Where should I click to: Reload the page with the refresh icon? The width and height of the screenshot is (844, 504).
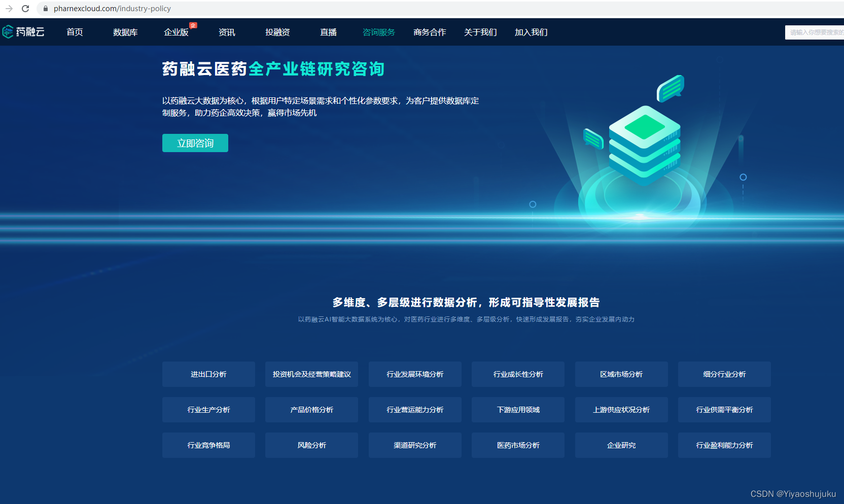click(x=25, y=9)
